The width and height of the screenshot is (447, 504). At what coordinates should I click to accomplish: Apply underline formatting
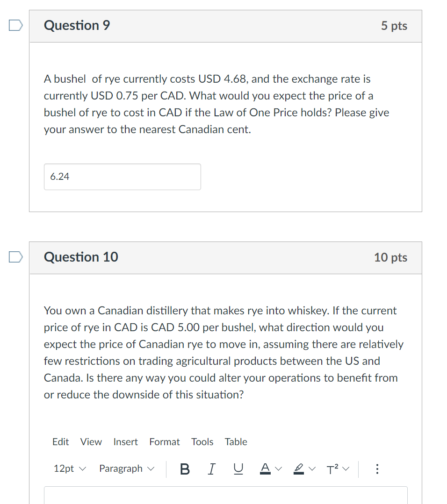click(238, 469)
